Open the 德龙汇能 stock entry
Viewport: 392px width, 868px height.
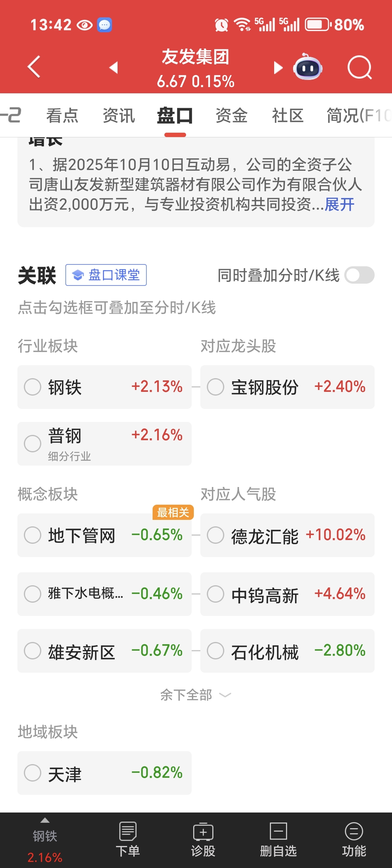287,535
